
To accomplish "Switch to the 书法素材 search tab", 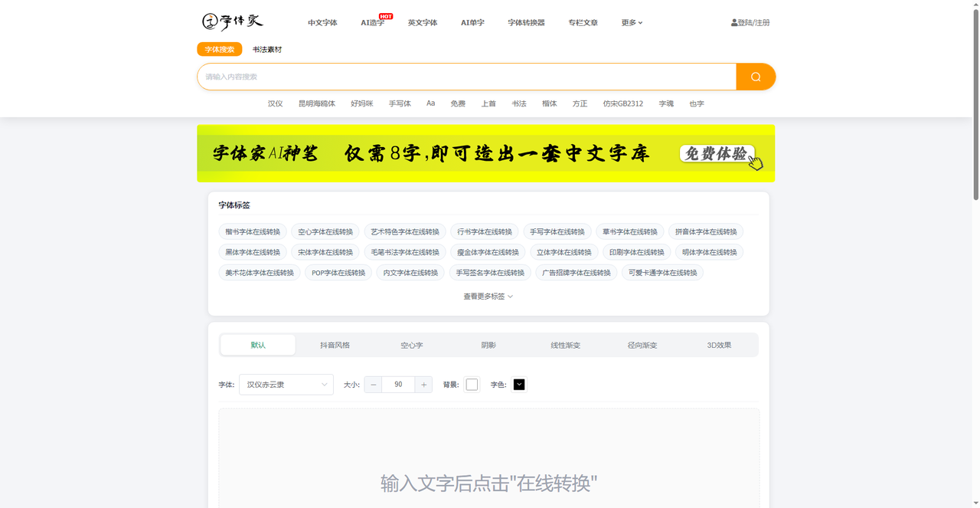I will pos(267,49).
